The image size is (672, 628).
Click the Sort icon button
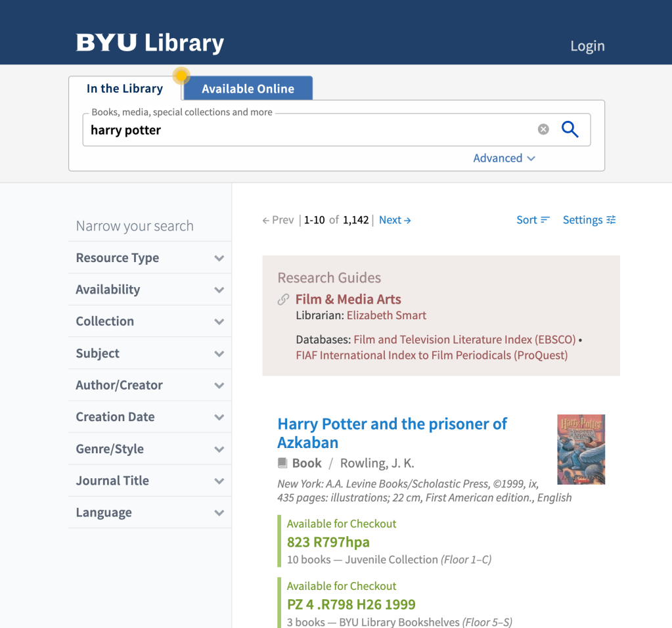point(545,220)
